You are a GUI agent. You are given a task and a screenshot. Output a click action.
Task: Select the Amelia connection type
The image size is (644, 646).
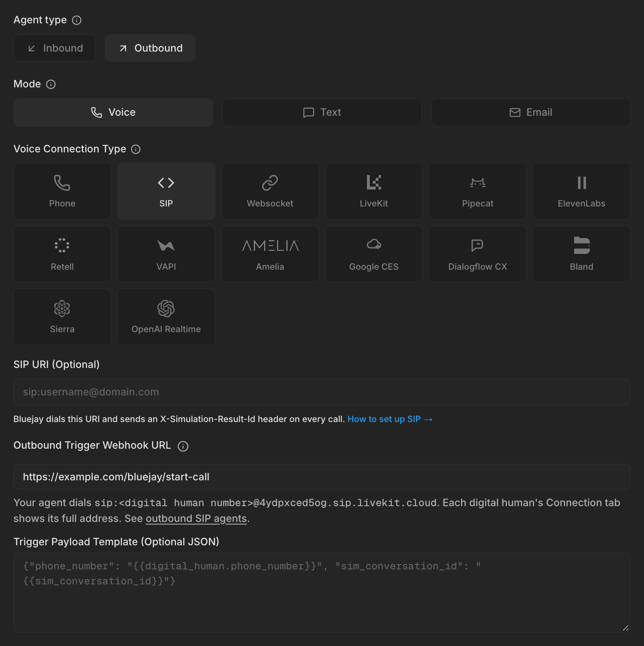click(270, 254)
